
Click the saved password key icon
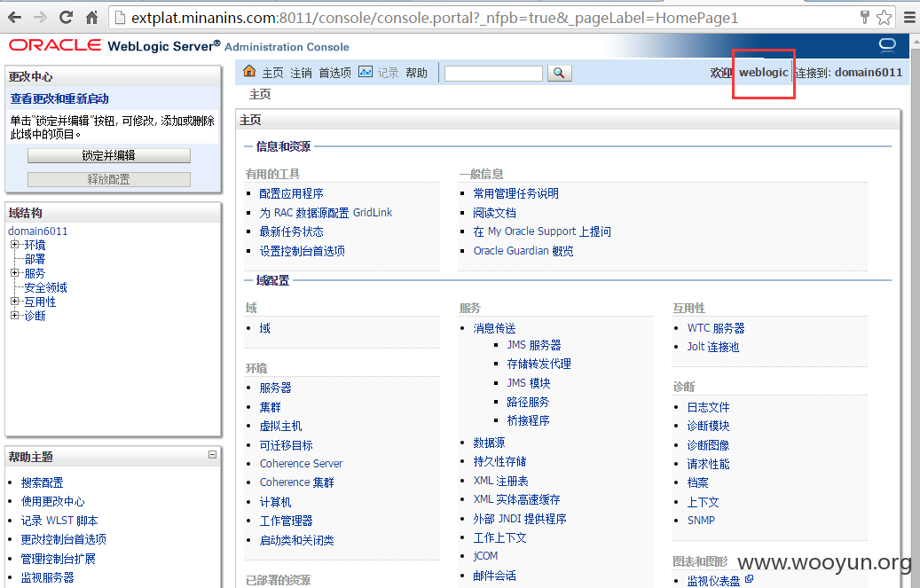(864, 17)
